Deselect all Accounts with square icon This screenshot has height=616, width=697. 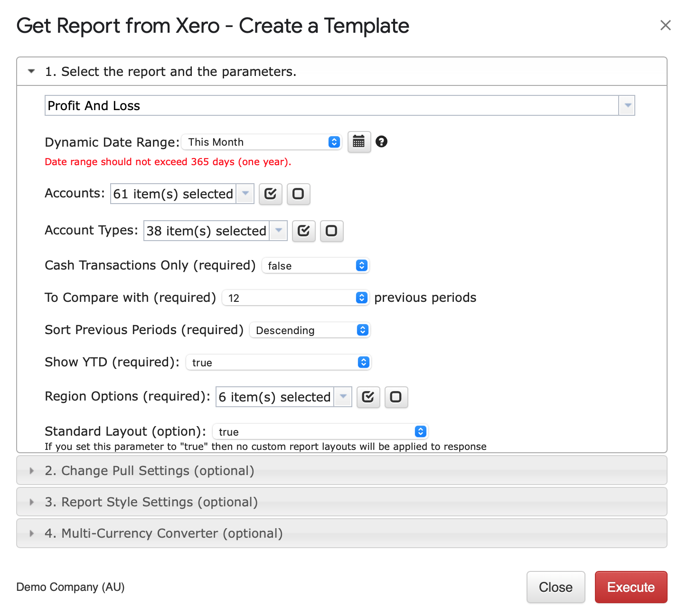[298, 194]
